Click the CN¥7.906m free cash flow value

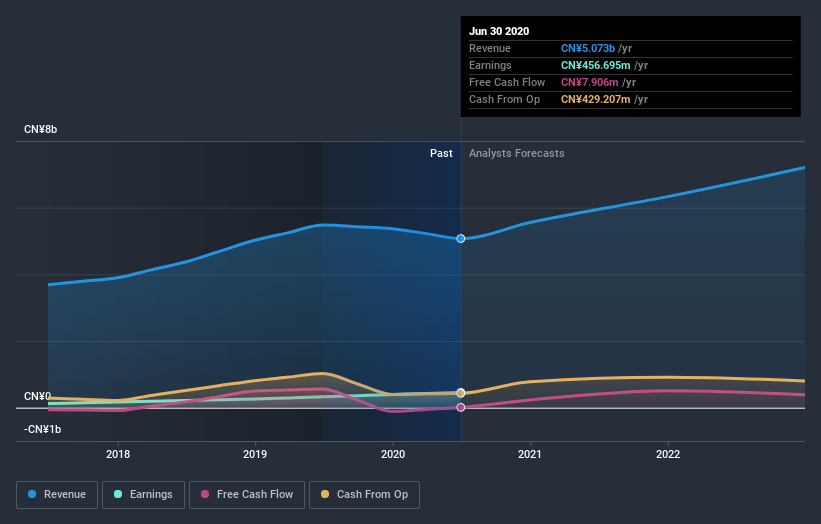coord(590,82)
